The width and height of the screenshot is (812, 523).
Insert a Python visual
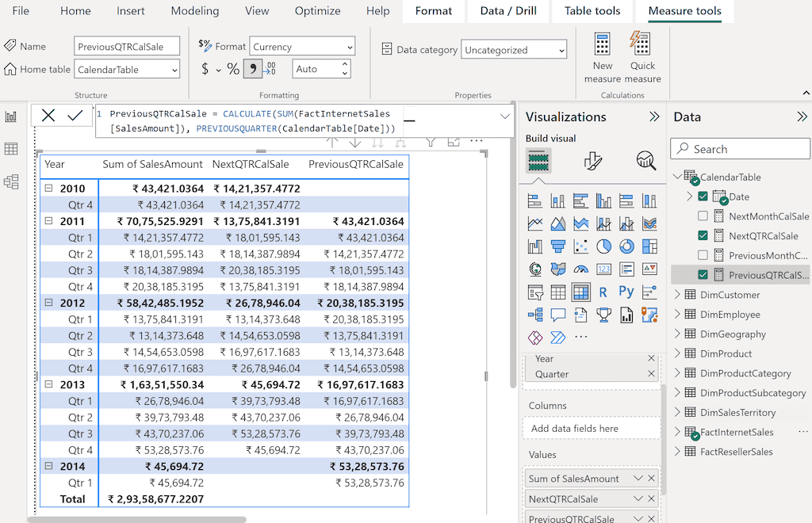(x=626, y=292)
